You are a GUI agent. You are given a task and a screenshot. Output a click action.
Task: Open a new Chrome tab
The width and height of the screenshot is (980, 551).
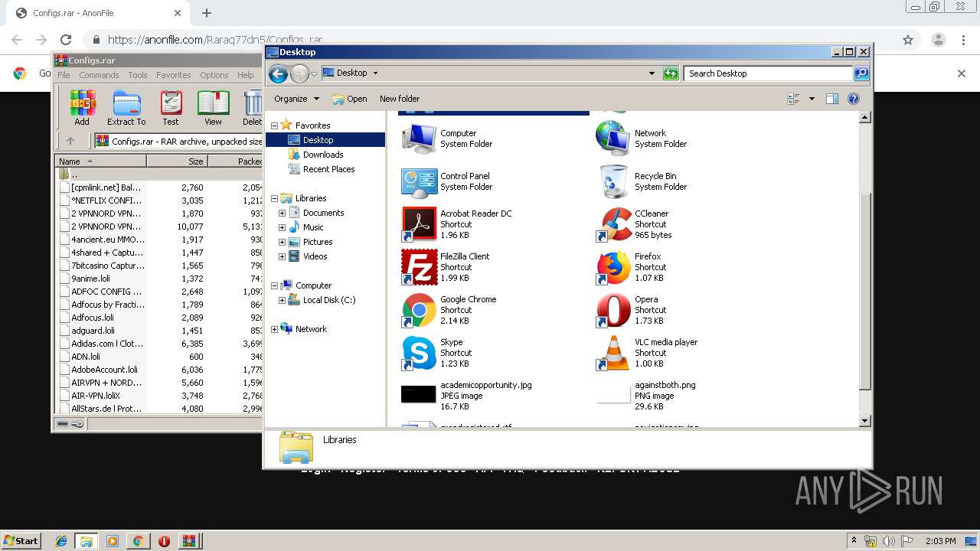pyautogui.click(x=207, y=13)
